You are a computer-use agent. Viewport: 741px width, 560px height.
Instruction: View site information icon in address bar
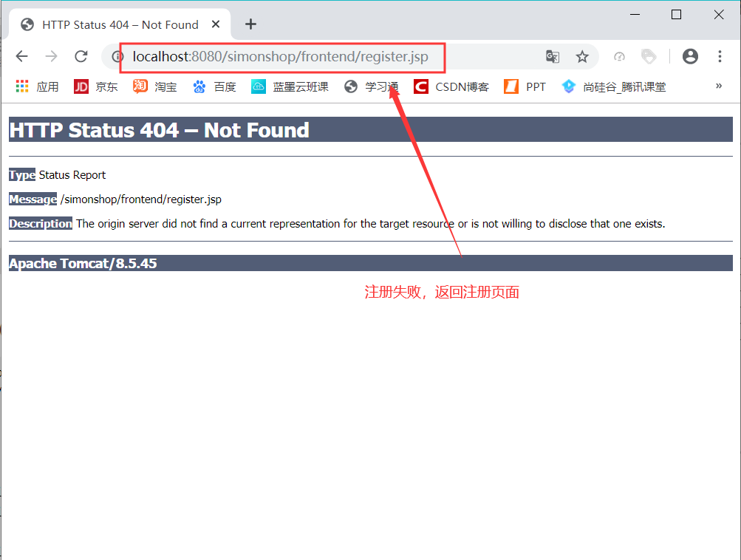117,57
